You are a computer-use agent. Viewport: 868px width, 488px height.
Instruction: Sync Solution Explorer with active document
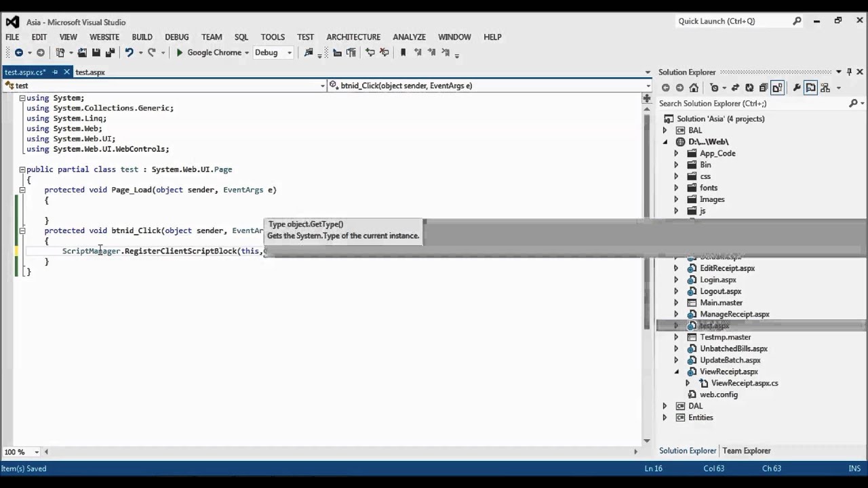tap(735, 87)
